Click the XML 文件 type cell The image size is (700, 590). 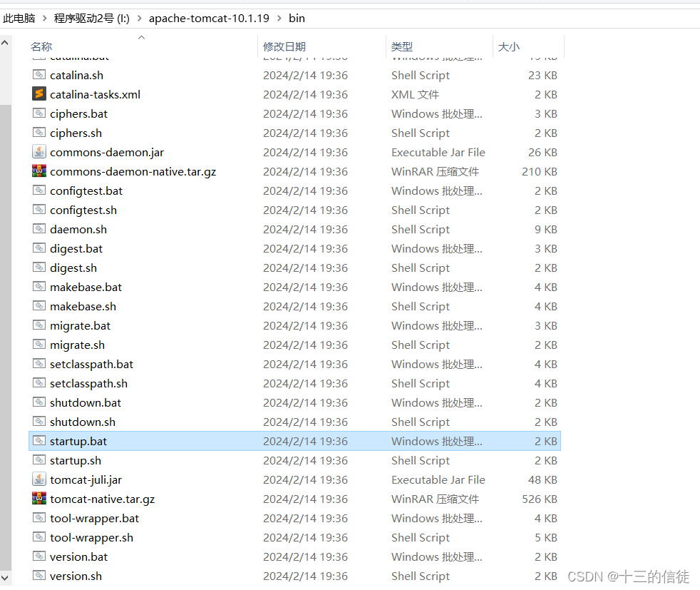(x=415, y=95)
